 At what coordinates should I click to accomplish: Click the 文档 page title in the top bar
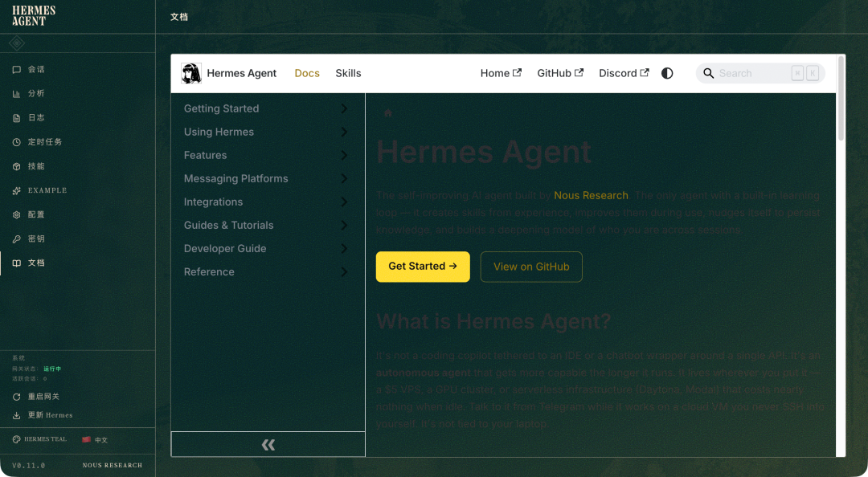tap(178, 17)
